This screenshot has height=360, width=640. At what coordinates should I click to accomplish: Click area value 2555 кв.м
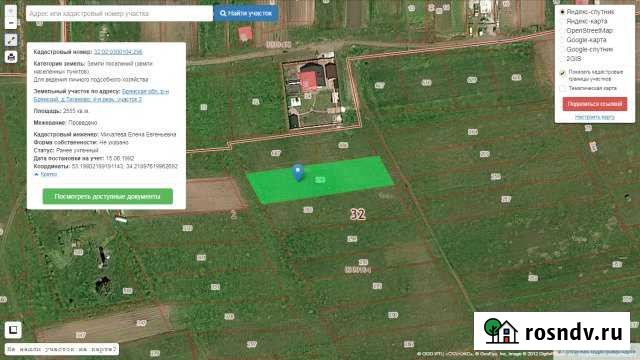pyautogui.click(x=76, y=111)
